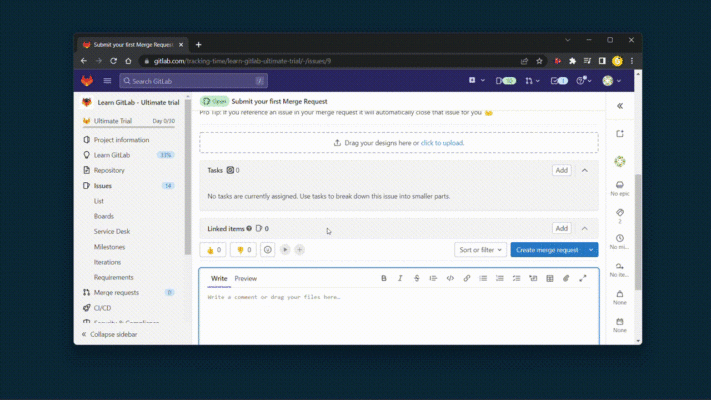Open the labels sidebar icon
711x400 pixels.
click(620, 213)
